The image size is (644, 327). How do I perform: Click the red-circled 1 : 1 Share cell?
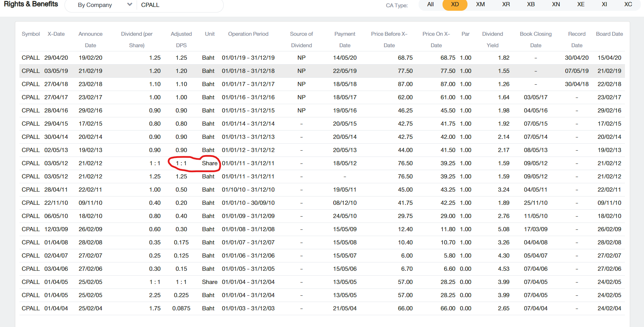click(194, 163)
